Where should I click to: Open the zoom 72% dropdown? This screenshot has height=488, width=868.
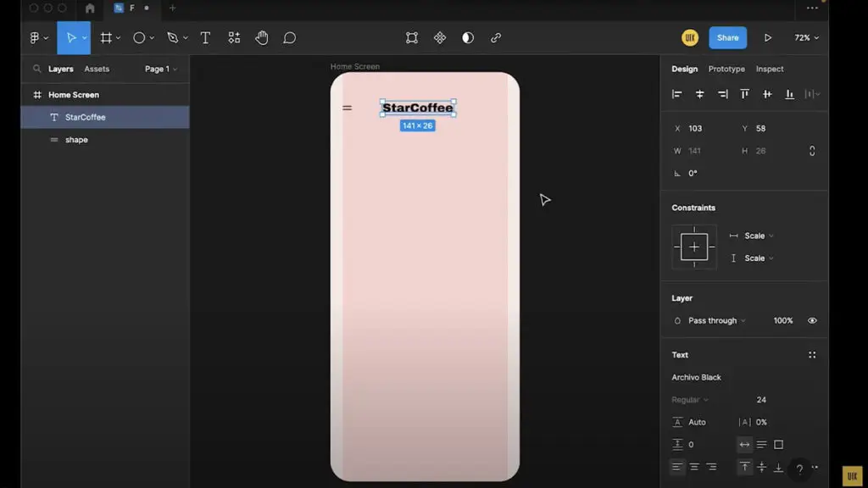tap(806, 38)
